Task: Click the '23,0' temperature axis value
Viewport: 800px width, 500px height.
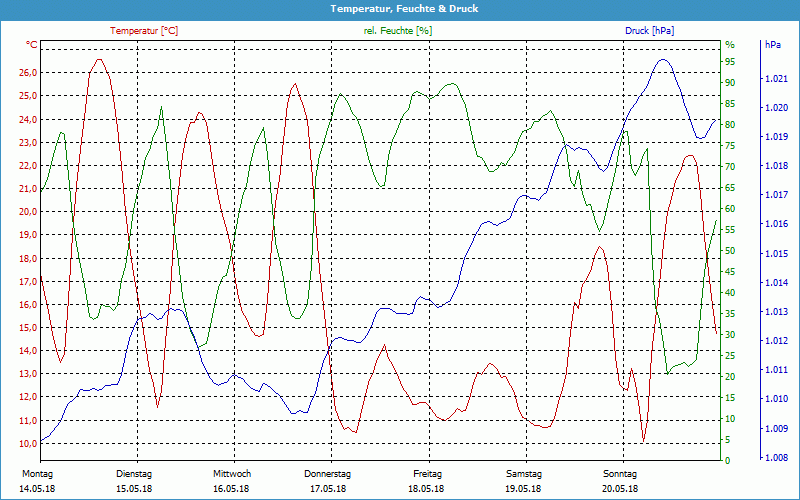Action: coord(28,142)
